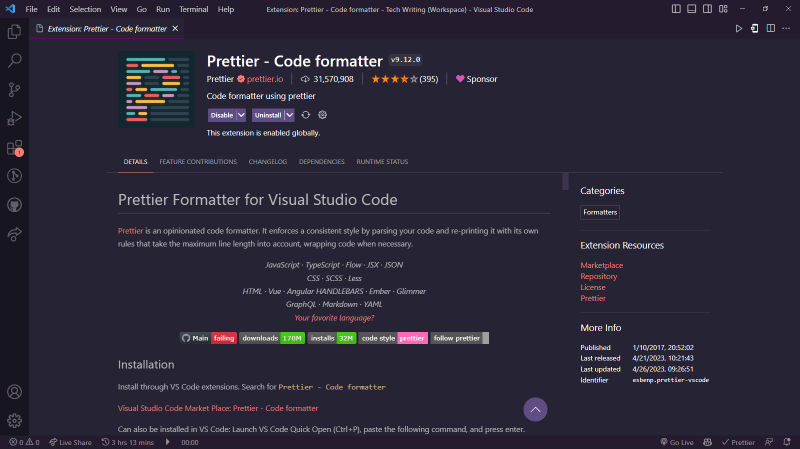Click the Copilot-style status bar icon
This screenshot has width=800, height=449.
click(x=707, y=442)
